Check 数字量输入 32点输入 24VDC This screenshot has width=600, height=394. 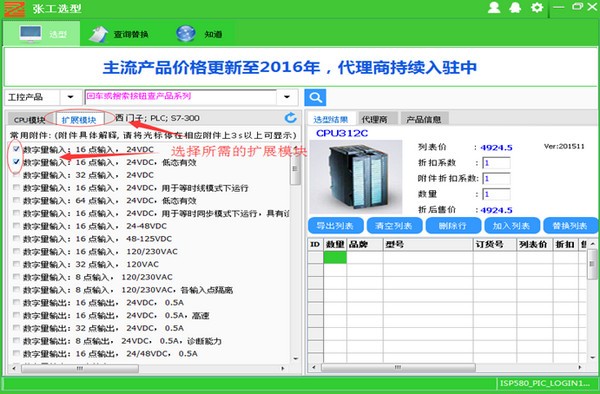click(x=16, y=175)
